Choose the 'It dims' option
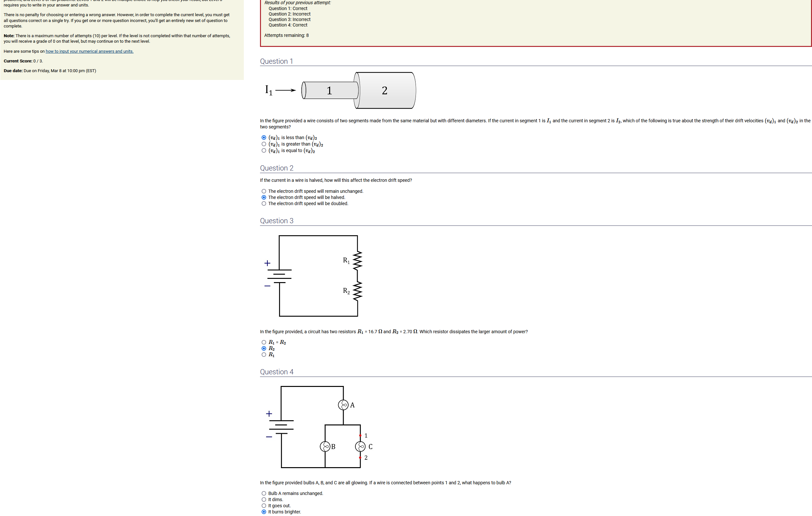Screen dimensions: 812x516 (264, 500)
